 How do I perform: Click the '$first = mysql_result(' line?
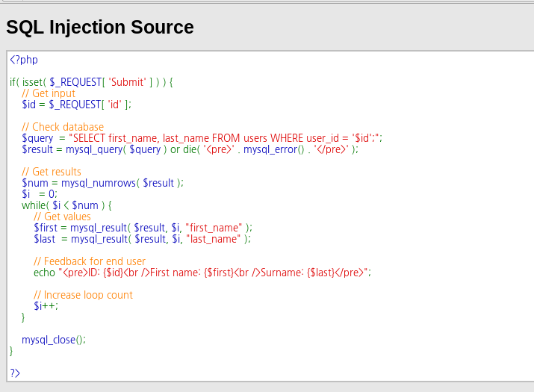coord(143,228)
